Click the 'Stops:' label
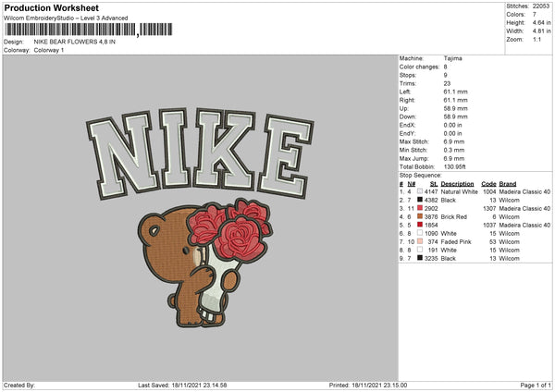This screenshot has width=555, height=392. (408, 76)
